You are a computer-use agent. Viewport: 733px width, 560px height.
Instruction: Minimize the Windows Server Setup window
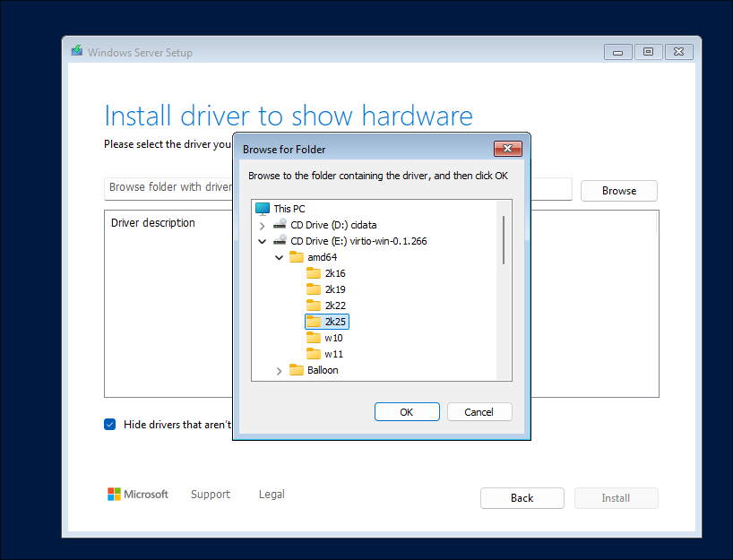pos(618,52)
